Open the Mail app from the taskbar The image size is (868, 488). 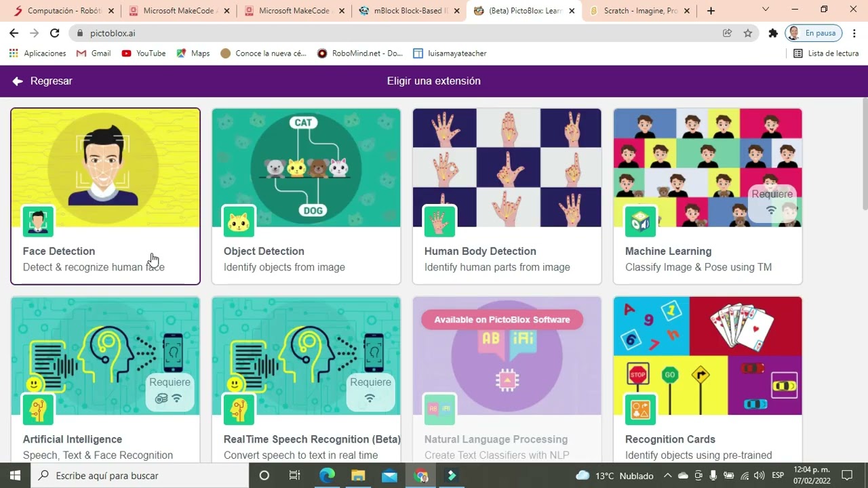389,475
